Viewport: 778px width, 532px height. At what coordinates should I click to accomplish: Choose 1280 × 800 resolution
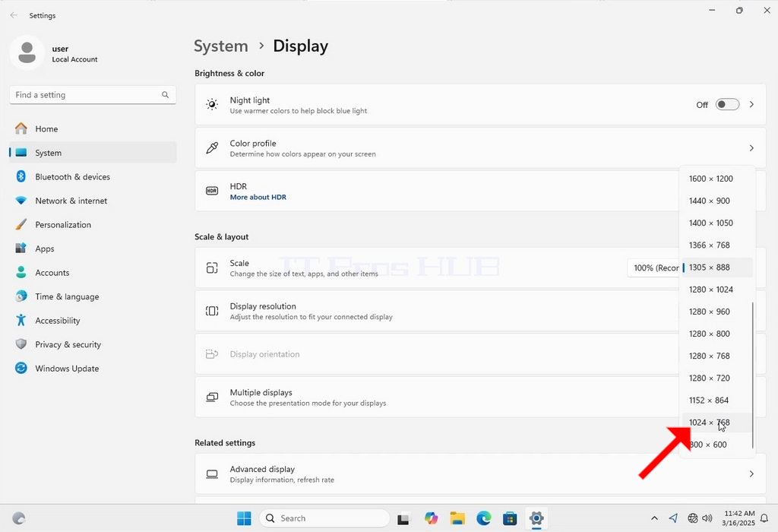pos(717,334)
